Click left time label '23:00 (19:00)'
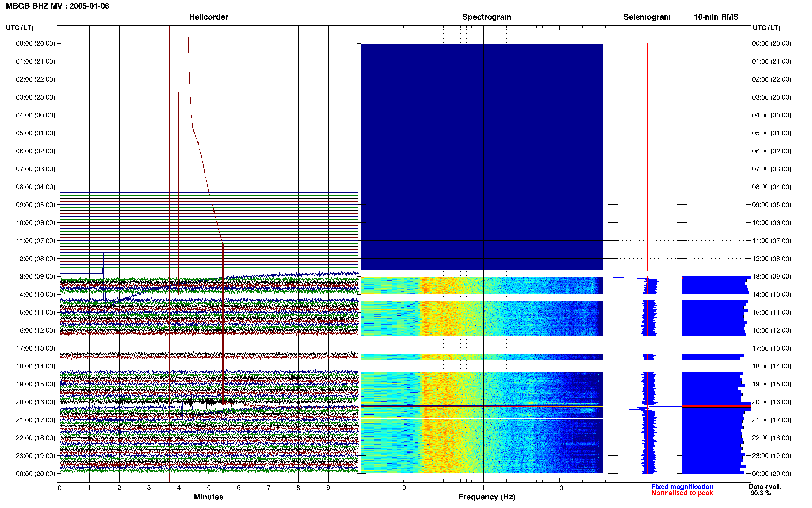 click(35, 456)
